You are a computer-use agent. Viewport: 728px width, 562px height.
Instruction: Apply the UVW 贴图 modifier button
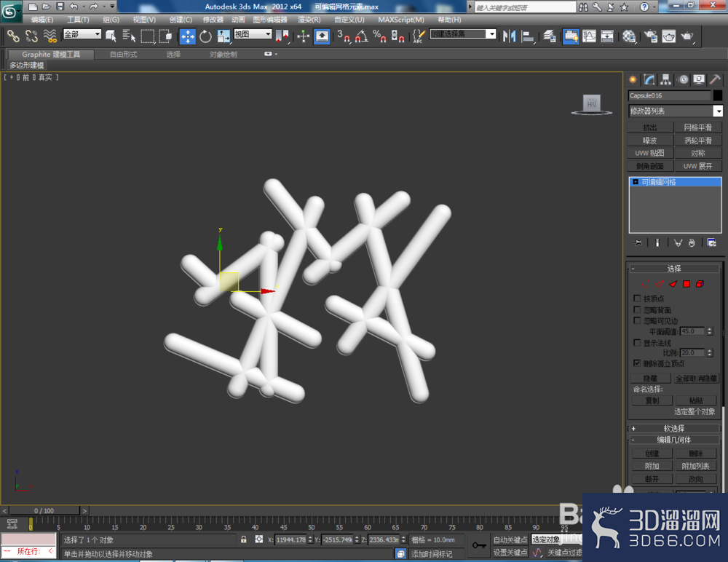[649, 153]
